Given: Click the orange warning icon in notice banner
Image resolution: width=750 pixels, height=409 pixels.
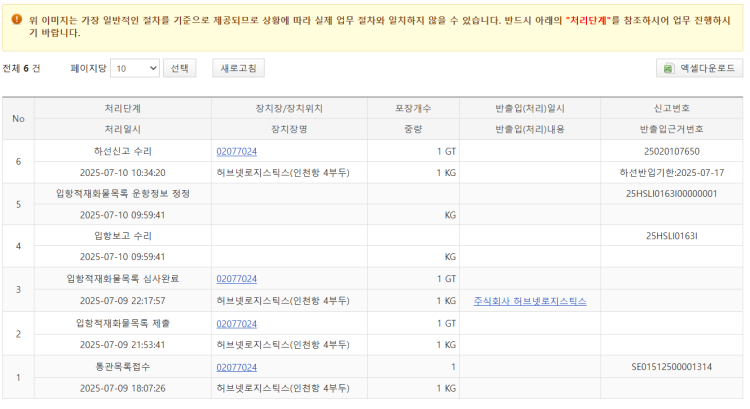Looking at the screenshot, I should click(17, 19).
